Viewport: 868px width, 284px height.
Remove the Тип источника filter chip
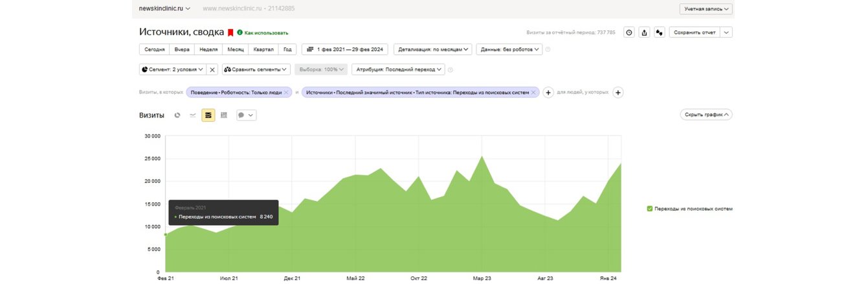click(x=533, y=93)
